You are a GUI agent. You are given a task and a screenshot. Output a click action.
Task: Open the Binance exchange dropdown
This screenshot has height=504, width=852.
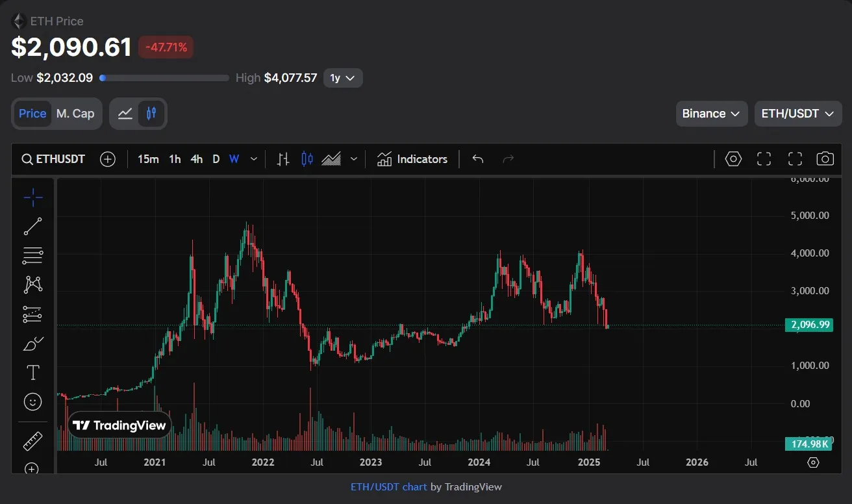[711, 114]
